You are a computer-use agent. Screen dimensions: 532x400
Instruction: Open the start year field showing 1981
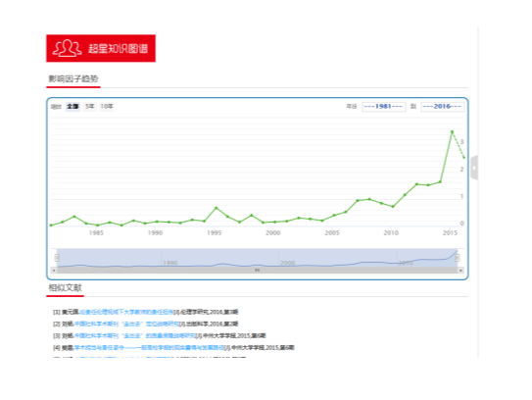coord(383,106)
